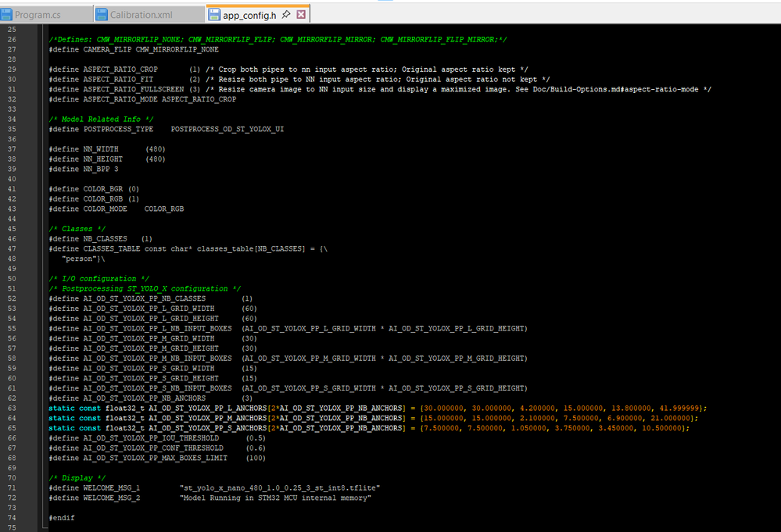Image resolution: width=781 pixels, height=532 pixels.
Task: Click the 'Model Related Info' comment
Action: coord(101,119)
